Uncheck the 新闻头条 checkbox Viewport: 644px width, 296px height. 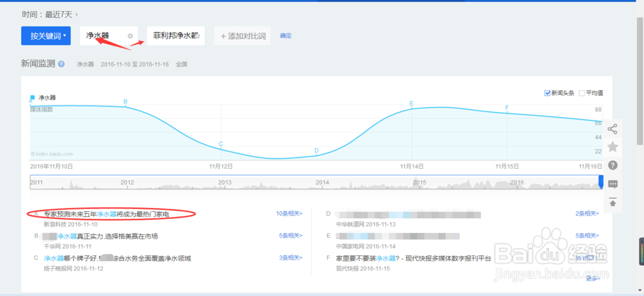coord(547,93)
